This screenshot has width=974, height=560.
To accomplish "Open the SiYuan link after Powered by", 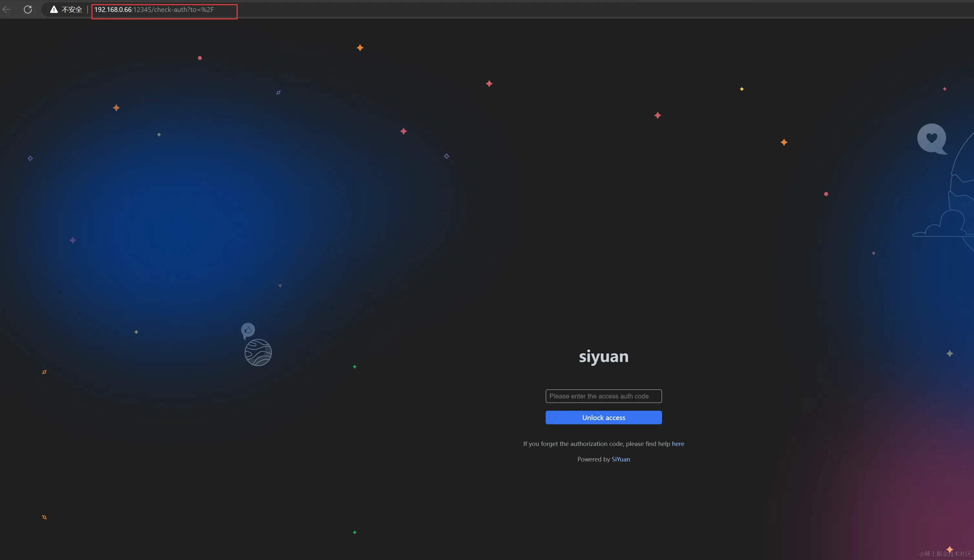I will click(x=620, y=459).
